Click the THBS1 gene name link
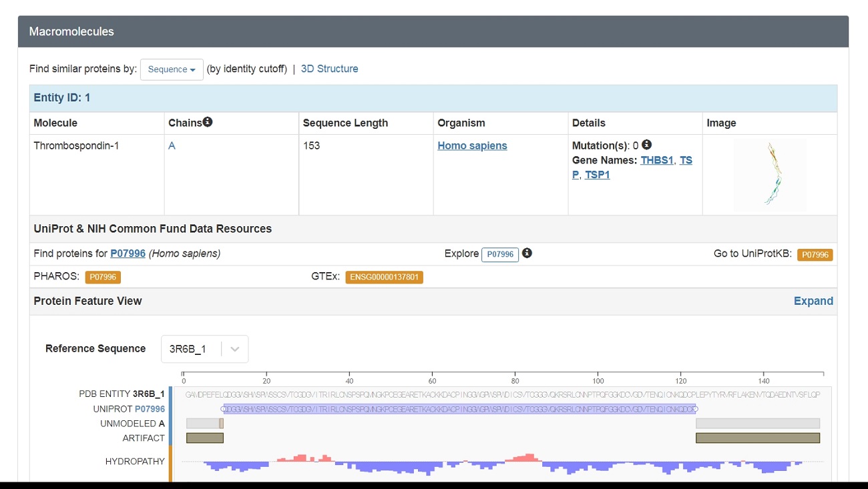 click(x=656, y=160)
